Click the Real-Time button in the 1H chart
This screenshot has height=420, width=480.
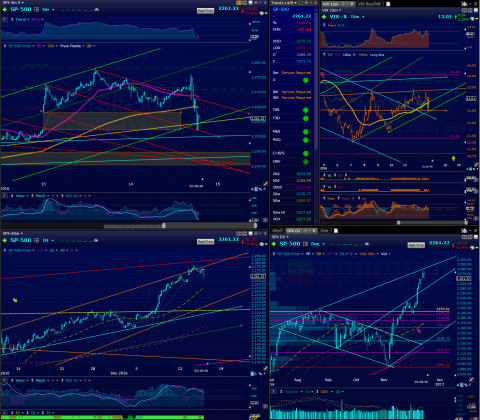205,242
